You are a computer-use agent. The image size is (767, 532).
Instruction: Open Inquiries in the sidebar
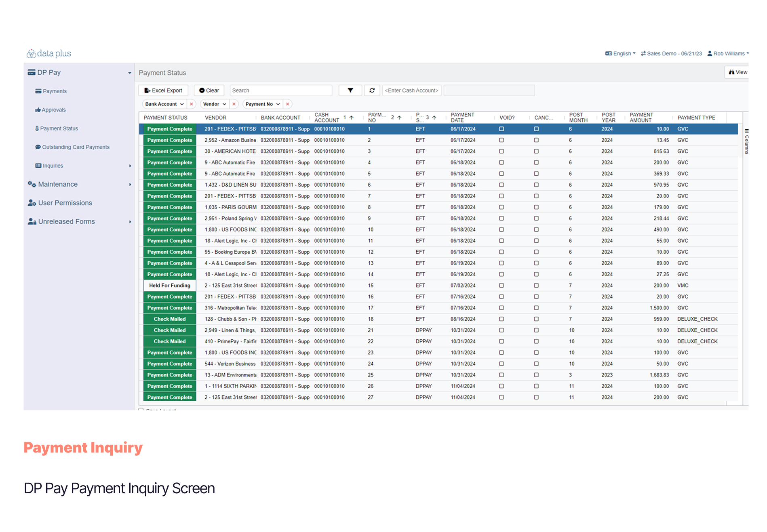(49, 166)
